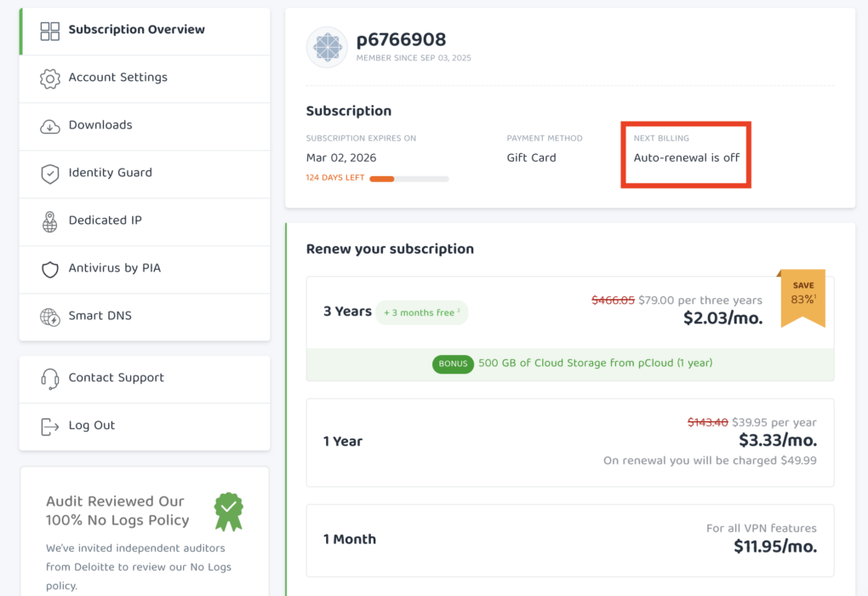Image resolution: width=868 pixels, height=596 pixels.
Task: Click the green audit verified badge
Action: [x=228, y=511]
